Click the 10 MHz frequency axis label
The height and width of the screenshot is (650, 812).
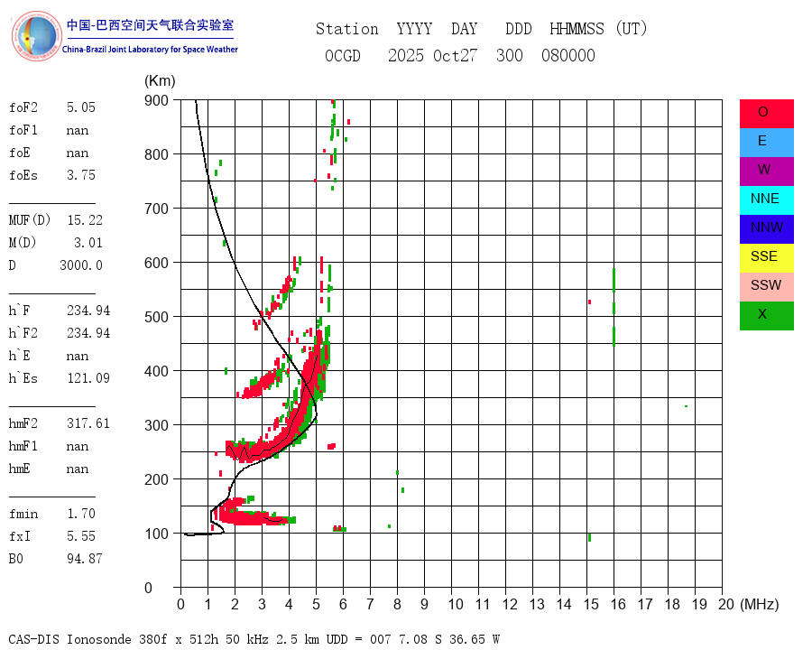(x=456, y=604)
